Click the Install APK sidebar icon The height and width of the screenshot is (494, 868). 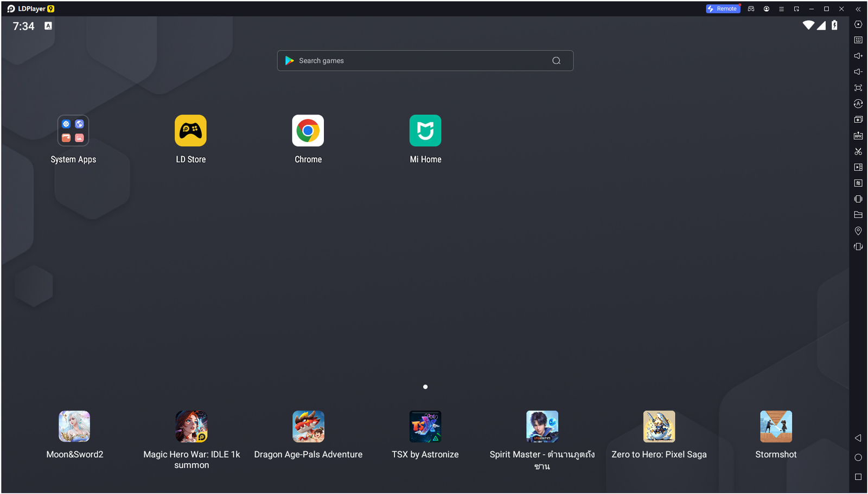(858, 136)
